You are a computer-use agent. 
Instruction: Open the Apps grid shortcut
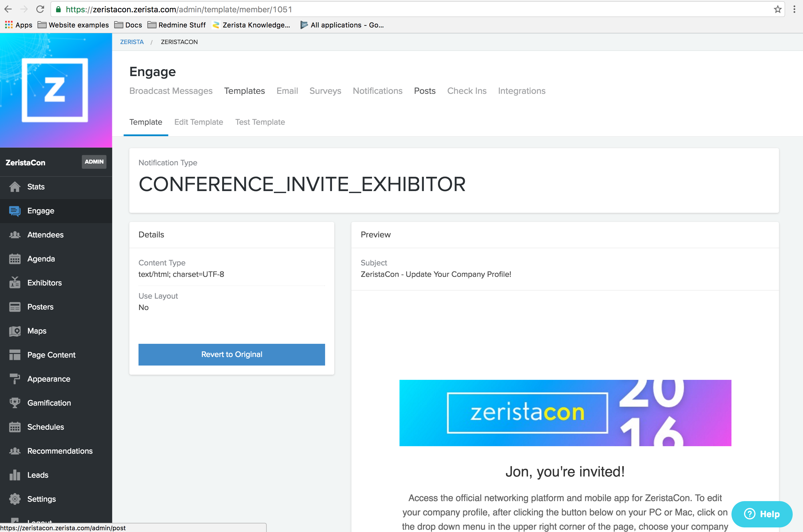[18, 25]
